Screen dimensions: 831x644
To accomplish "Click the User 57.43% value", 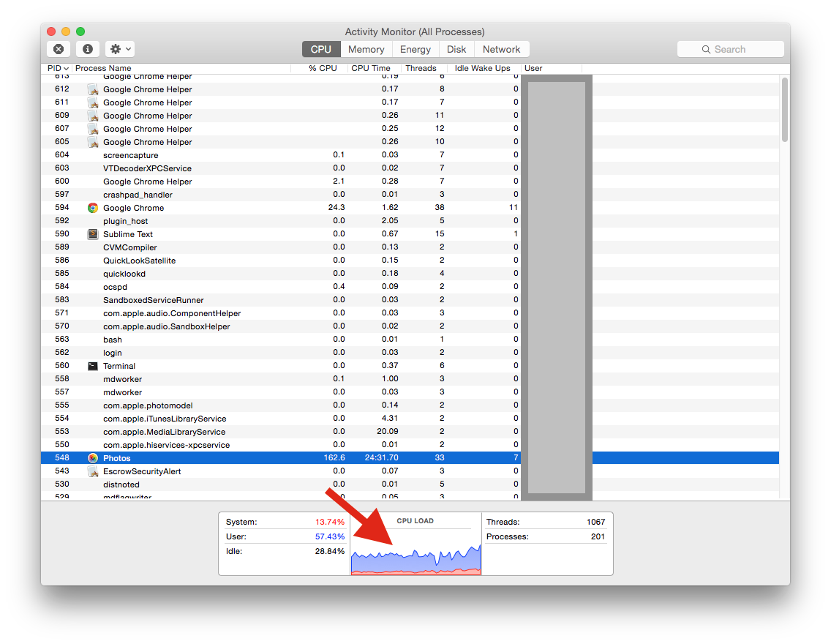I will point(330,537).
